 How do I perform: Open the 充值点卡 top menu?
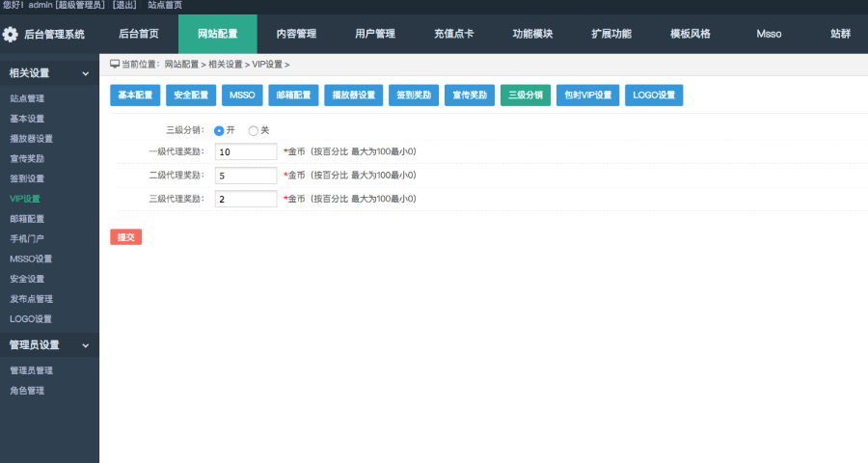coord(454,34)
